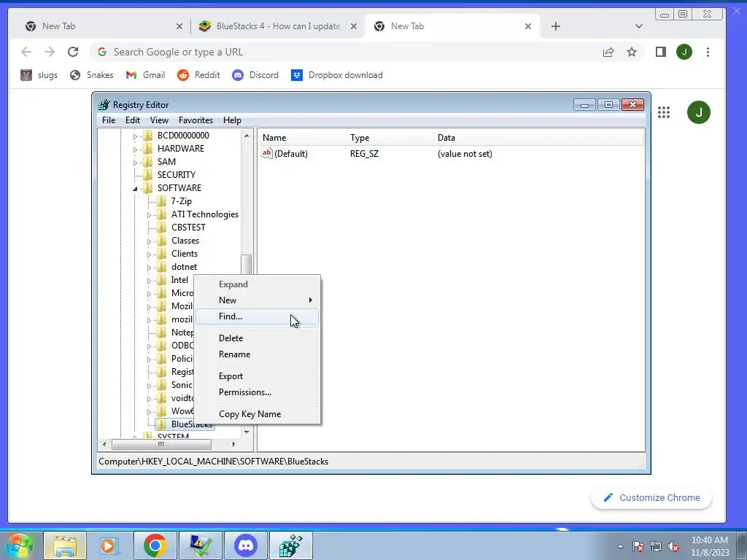Open Windows Start orb

click(19, 545)
